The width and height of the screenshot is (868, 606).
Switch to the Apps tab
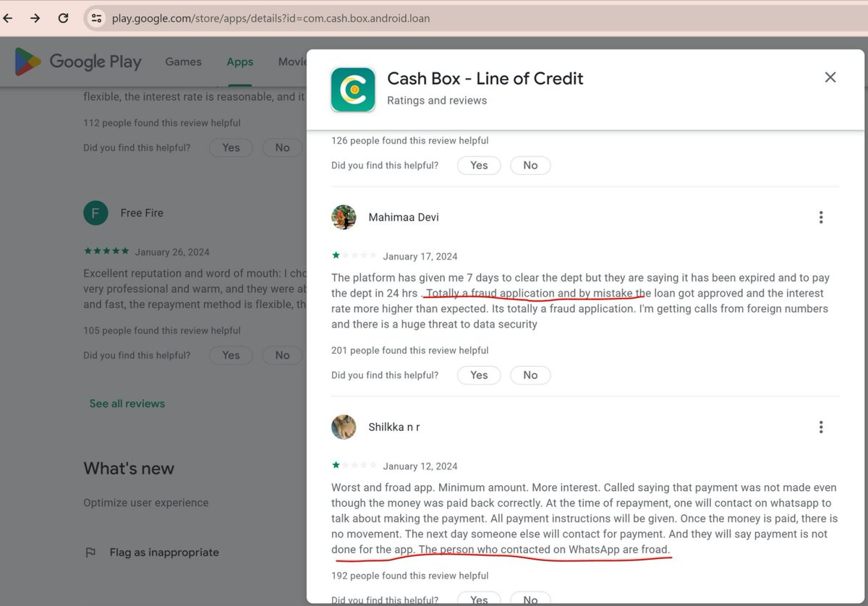[x=239, y=61]
